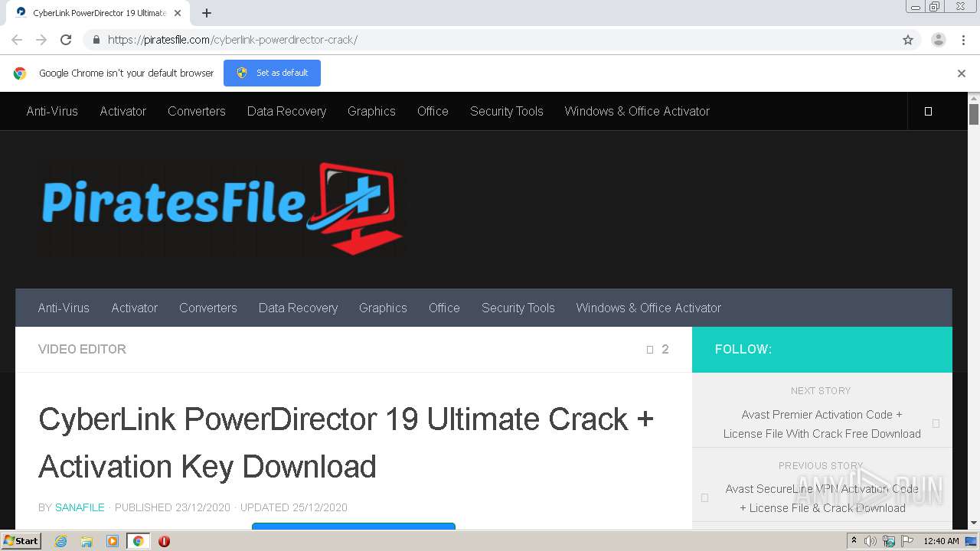Open a new tab with plus button

pyautogui.click(x=207, y=13)
